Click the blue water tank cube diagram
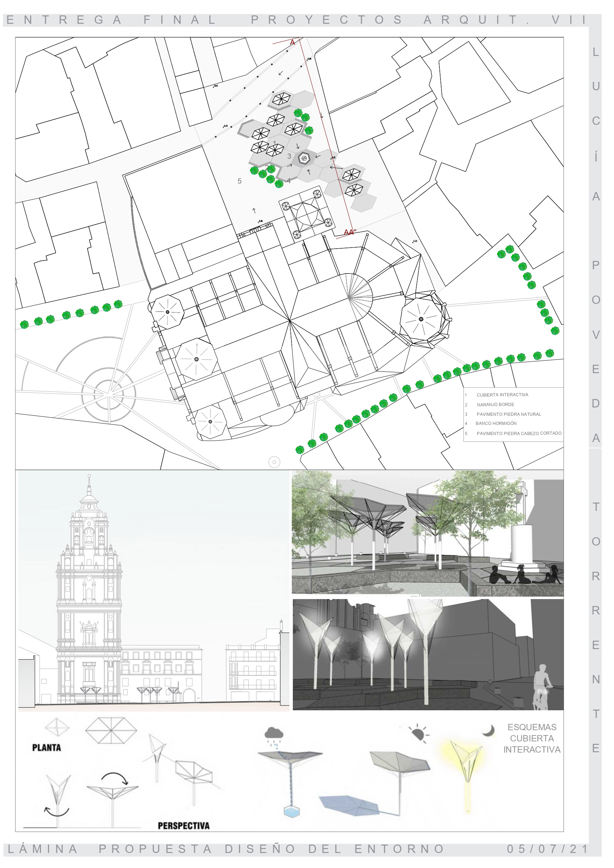Screen dimensions: 614x868 click(291, 812)
